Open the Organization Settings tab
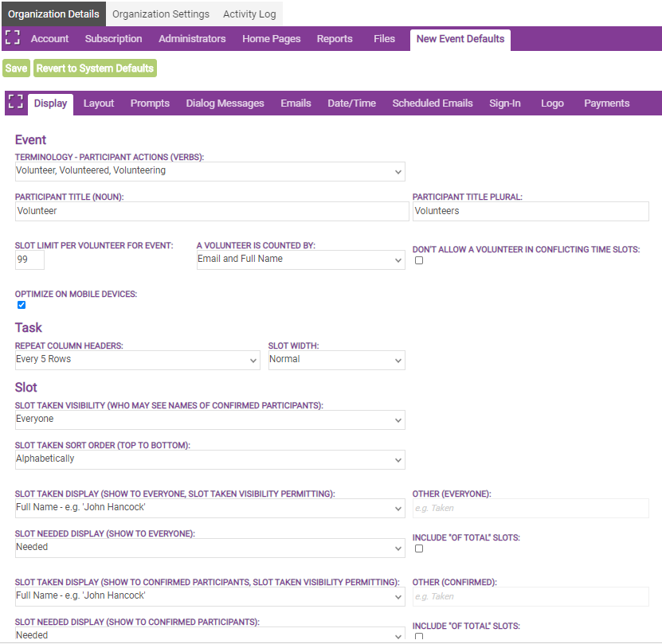The width and height of the screenshot is (662, 644). [161, 14]
